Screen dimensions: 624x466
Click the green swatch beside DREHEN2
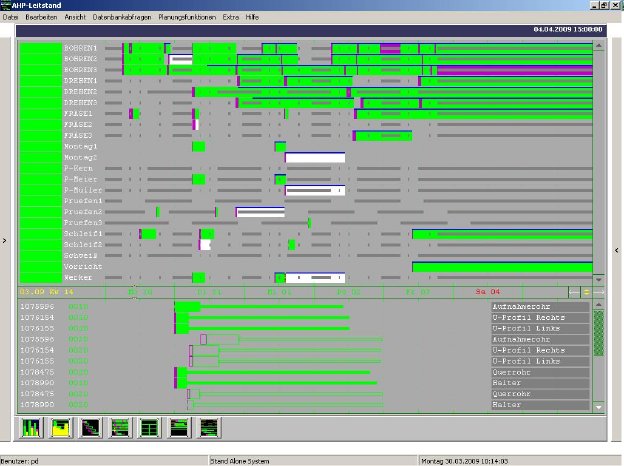click(40, 92)
